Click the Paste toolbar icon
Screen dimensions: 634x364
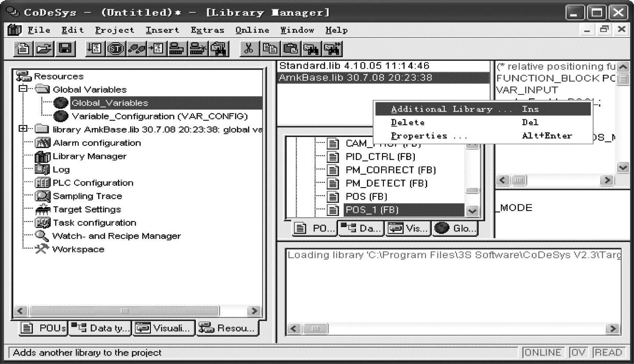(x=291, y=48)
